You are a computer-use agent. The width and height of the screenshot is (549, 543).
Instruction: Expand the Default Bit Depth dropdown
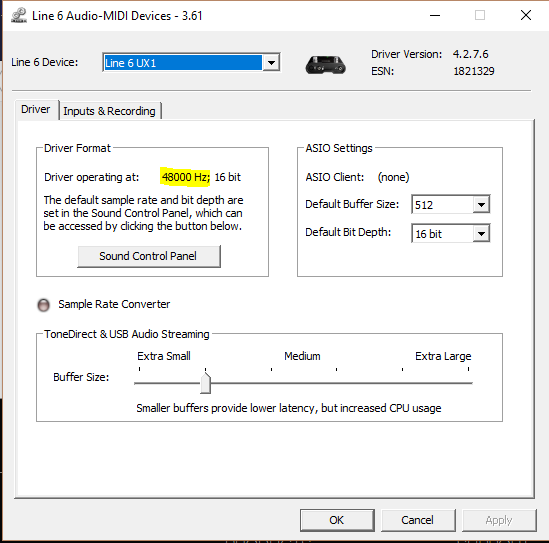coord(481,234)
